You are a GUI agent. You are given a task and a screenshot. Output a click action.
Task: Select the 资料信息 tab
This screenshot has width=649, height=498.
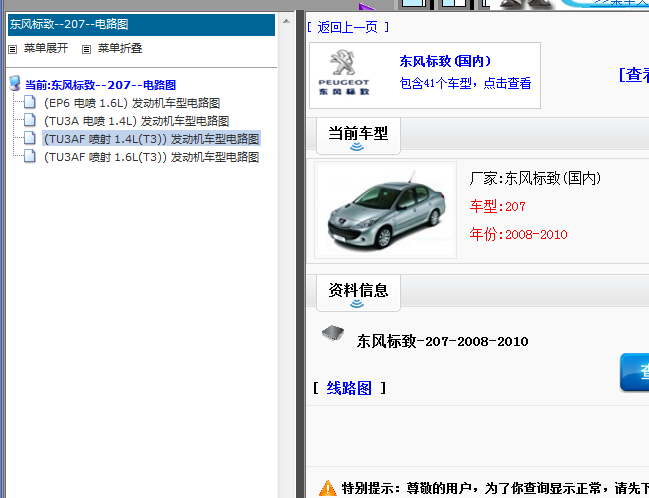[x=358, y=290]
